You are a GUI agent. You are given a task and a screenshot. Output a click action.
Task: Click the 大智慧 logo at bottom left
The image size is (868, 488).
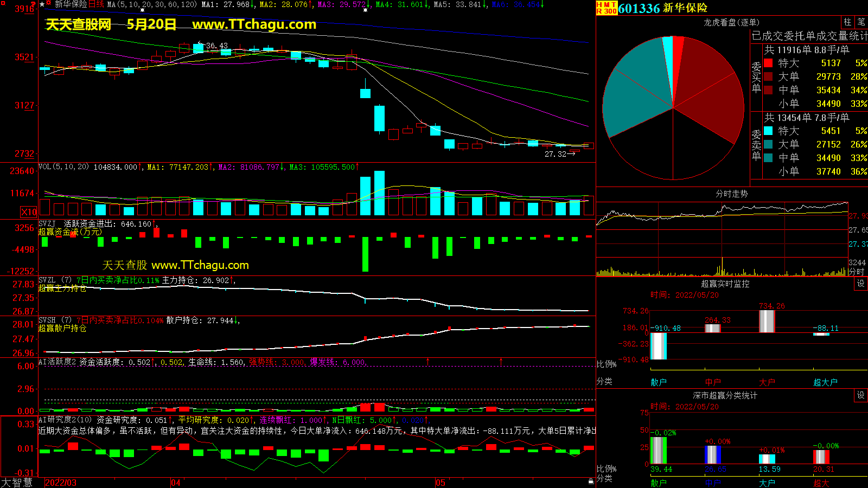point(17,482)
